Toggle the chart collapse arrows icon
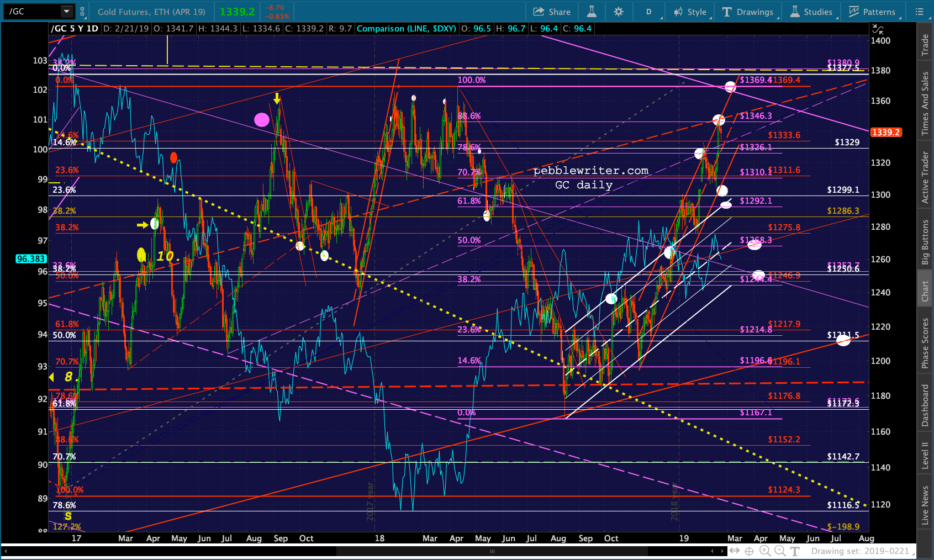934x560 pixels. [877, 29]
